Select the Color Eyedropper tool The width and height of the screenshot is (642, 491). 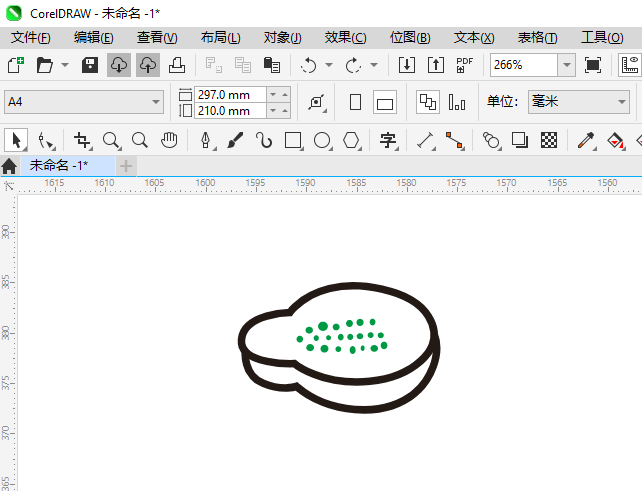coord(586,140)
